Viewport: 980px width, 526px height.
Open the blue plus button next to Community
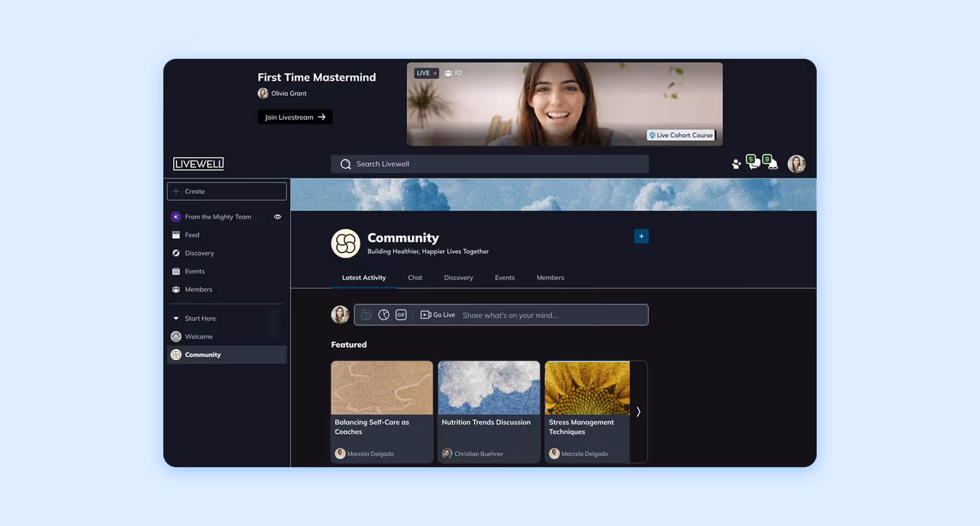(x=641, y=236)
